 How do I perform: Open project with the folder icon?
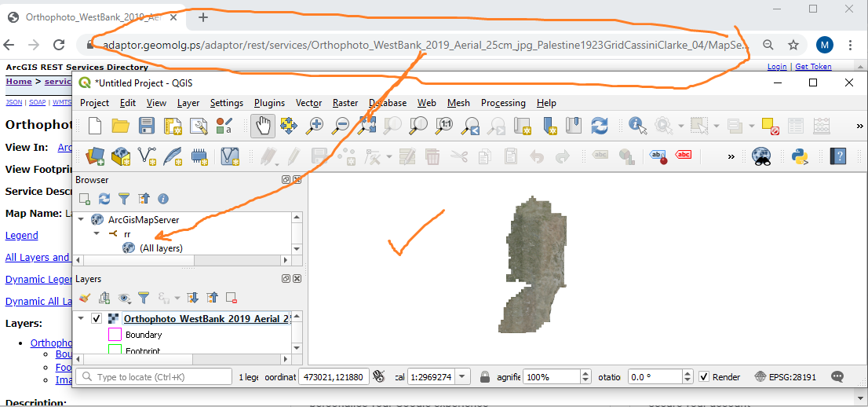click(x=121, y=126)
